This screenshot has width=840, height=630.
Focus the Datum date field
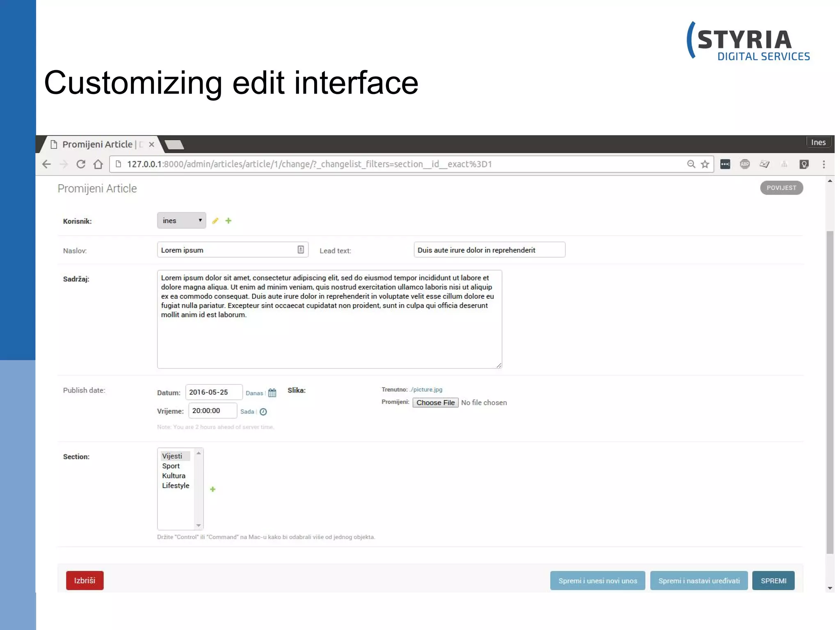coord(214,392)
